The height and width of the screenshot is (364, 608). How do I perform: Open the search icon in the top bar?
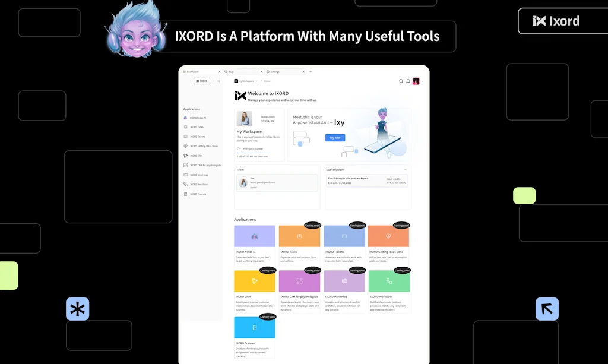click(401, 81)
